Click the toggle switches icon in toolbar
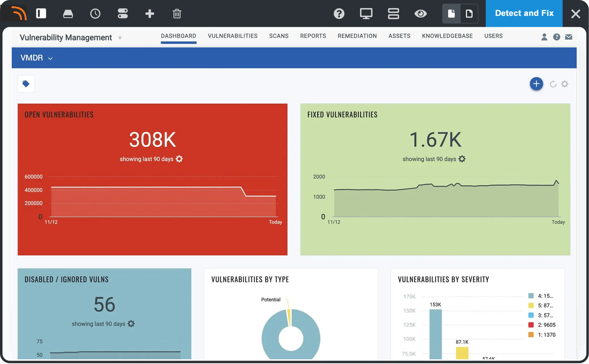This screenshot has height=364, width=589. coord(123,14)
